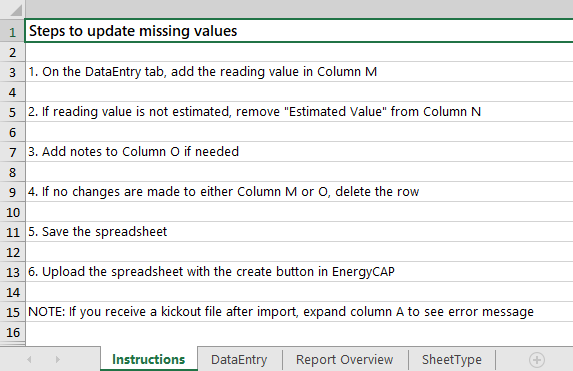
Task: Select row 4 header
Action: tap(12, 92)
